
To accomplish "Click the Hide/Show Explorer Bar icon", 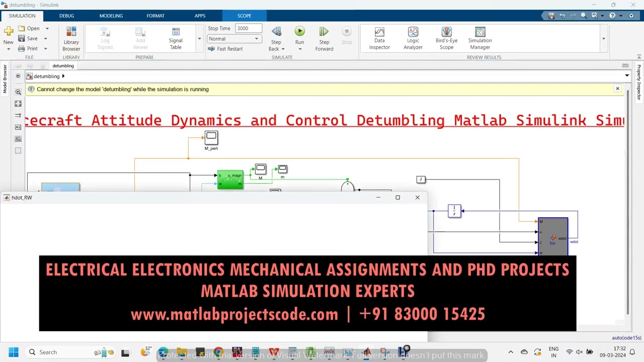I will pyautogui.click(x=18, y=76).
